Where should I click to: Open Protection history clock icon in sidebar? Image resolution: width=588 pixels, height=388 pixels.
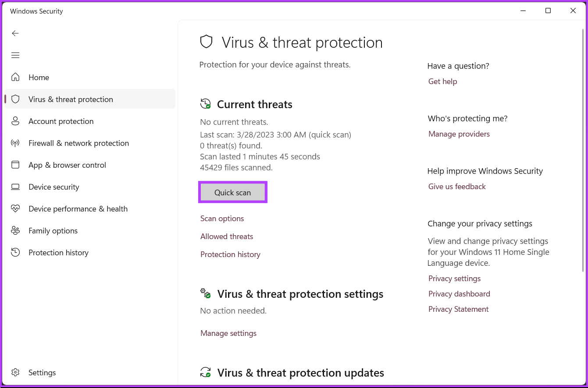(x=15, y=252)
